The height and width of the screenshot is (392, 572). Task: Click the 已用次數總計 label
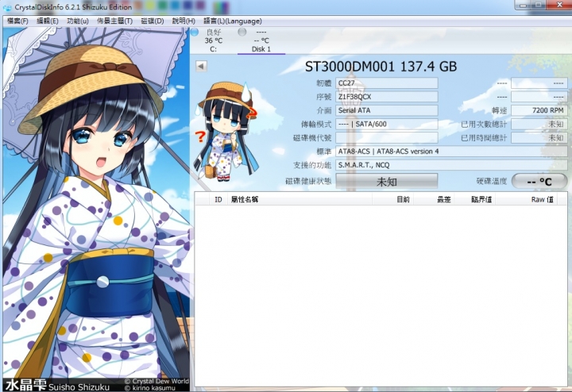484,125
